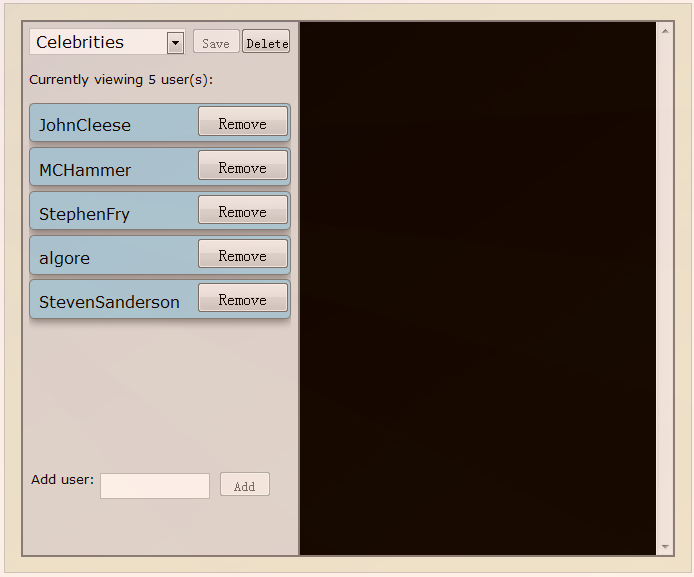This screenshot has height=577, width=694.
Task: Remove StevenSanderson from the list
Action: pyautogui.click(x=243, y=298)
